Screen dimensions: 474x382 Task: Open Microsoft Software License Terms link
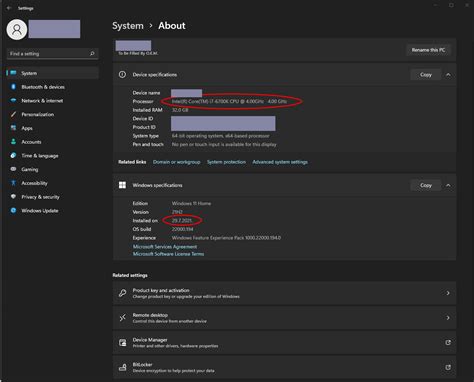click(168, 254)
